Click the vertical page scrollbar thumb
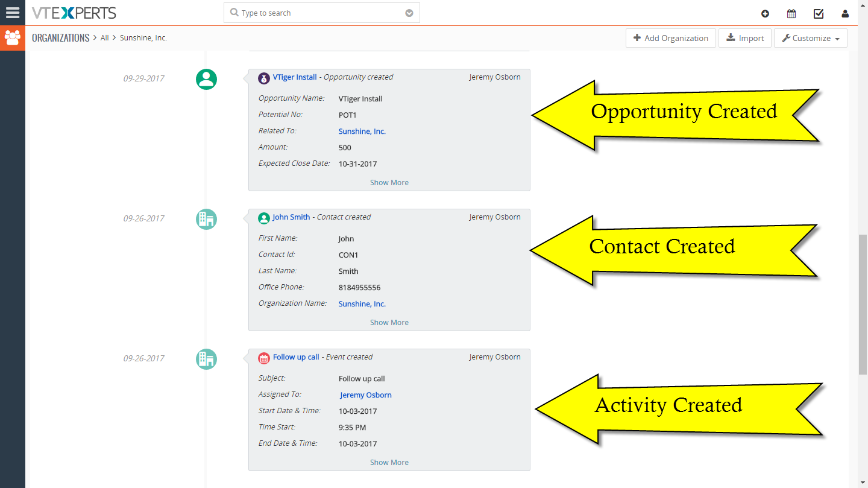 click(x=863, y=305)
